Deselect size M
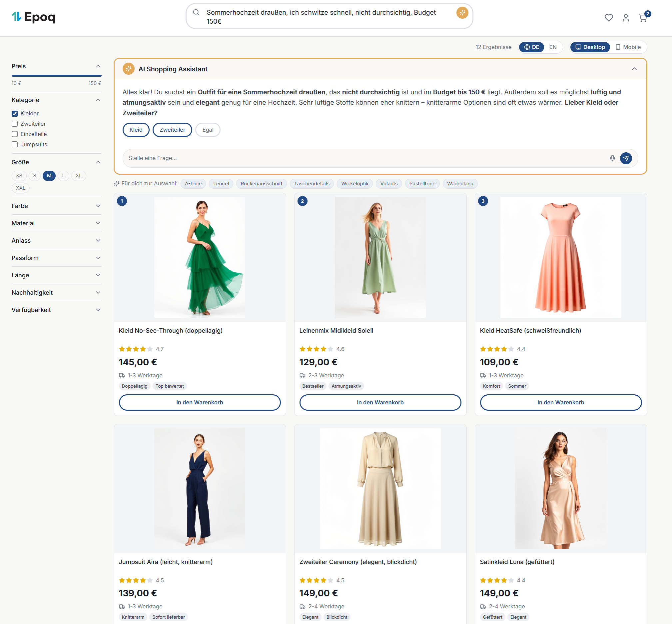Image resolution: width=672 pixels, height=624 pixels. 49,176
